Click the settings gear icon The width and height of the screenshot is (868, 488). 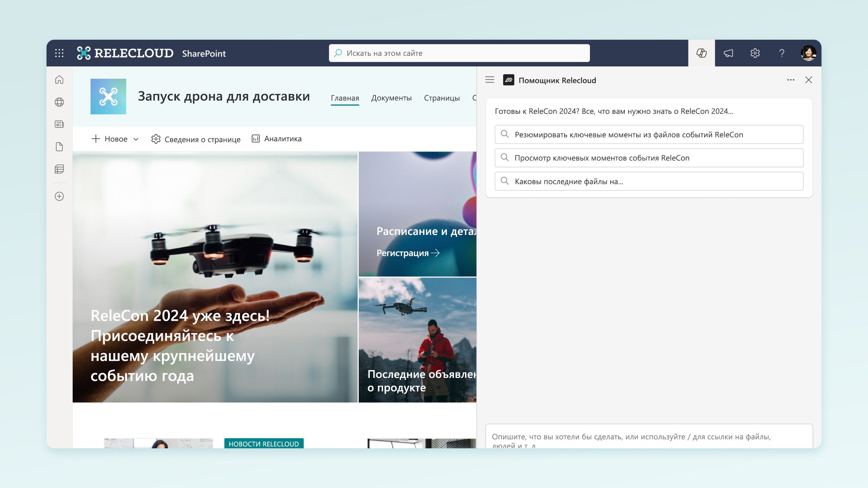pos(755,53)
